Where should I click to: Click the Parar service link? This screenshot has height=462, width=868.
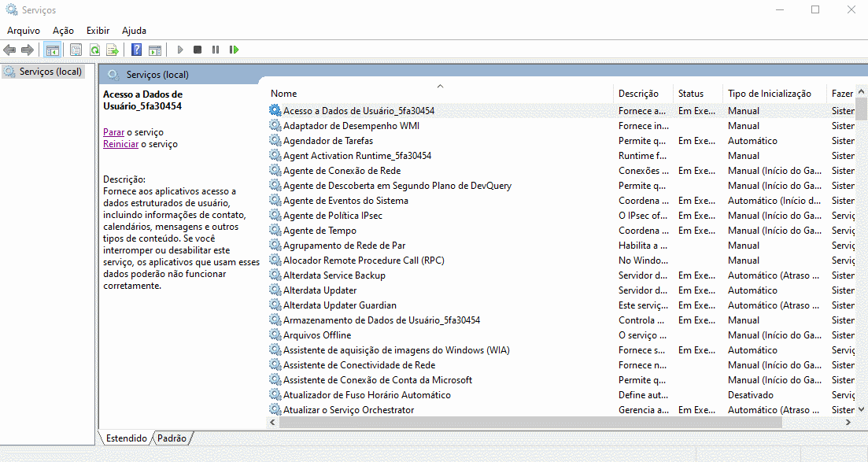pos(113,132)
